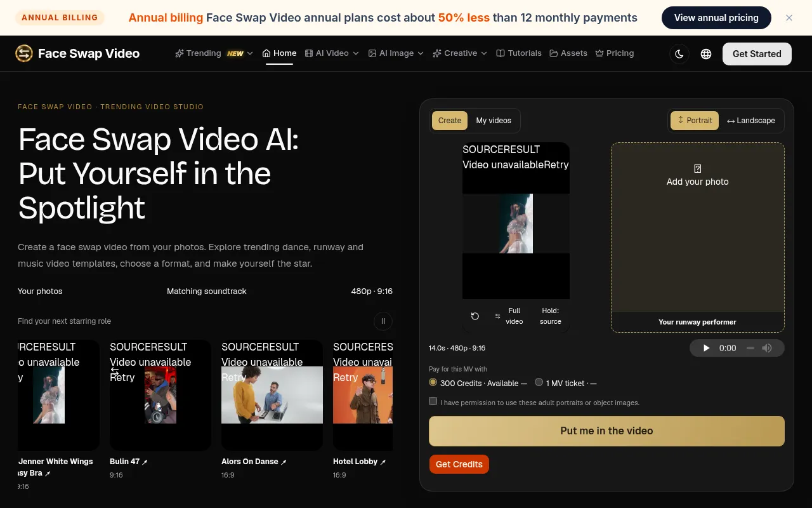Click Retry on Alors On Danse card
Screen dimensions: 812x508
[234, 377]
